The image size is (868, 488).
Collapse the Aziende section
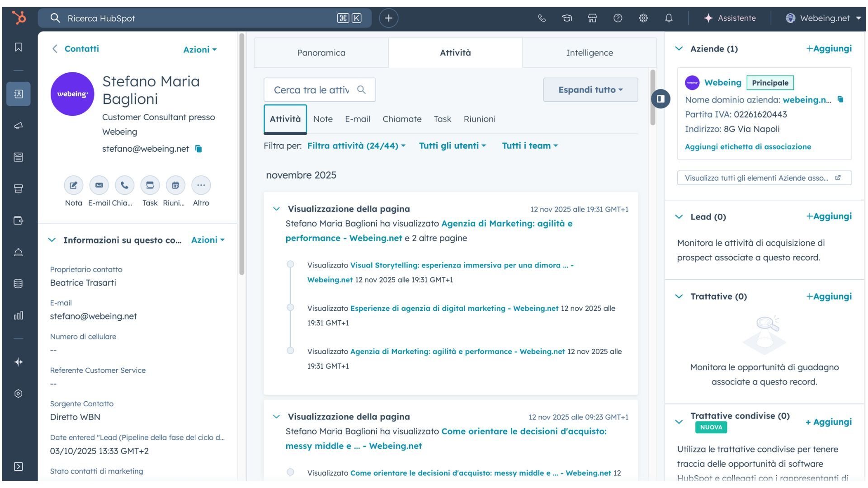(x=679, y=49)
